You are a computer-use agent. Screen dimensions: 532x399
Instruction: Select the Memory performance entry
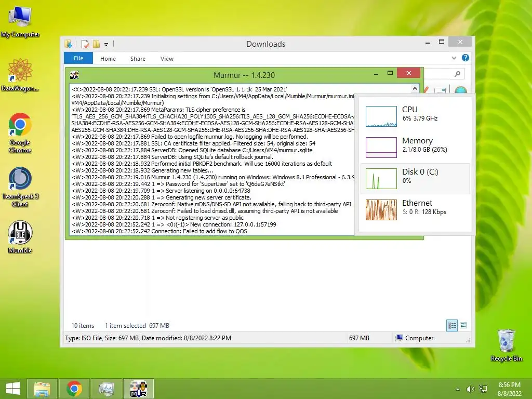click(x=415, y=147)
